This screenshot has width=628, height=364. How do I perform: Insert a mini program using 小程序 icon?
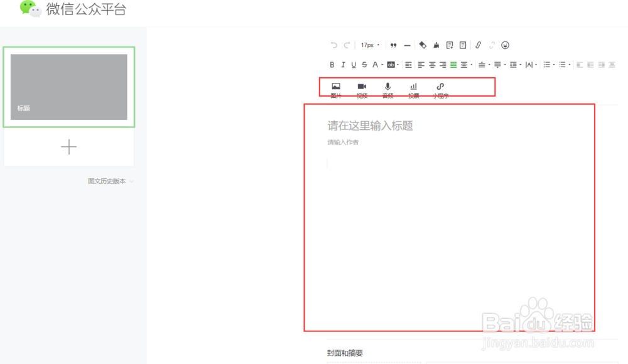[438, 88]
